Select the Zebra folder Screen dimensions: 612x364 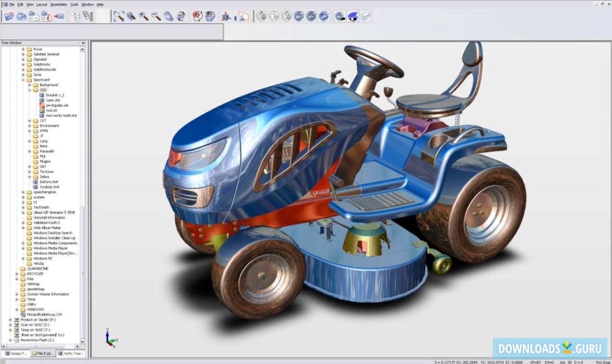tap(44, 177)
